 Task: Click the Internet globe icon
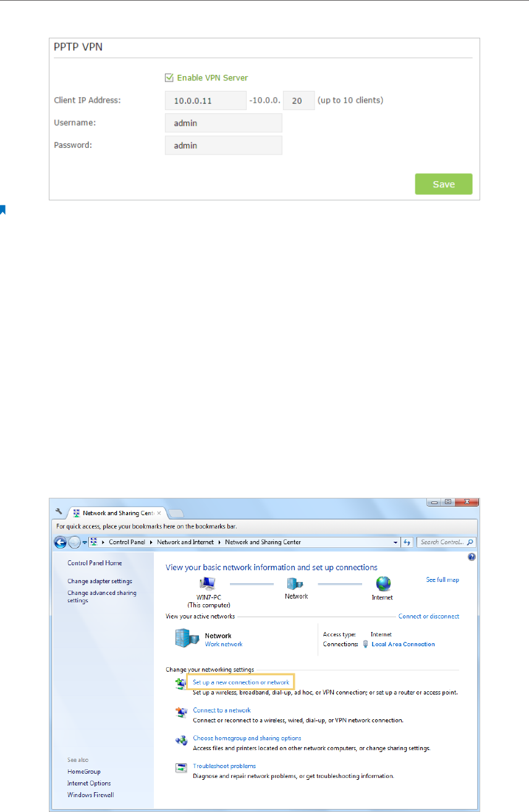[x=383, y=583]
